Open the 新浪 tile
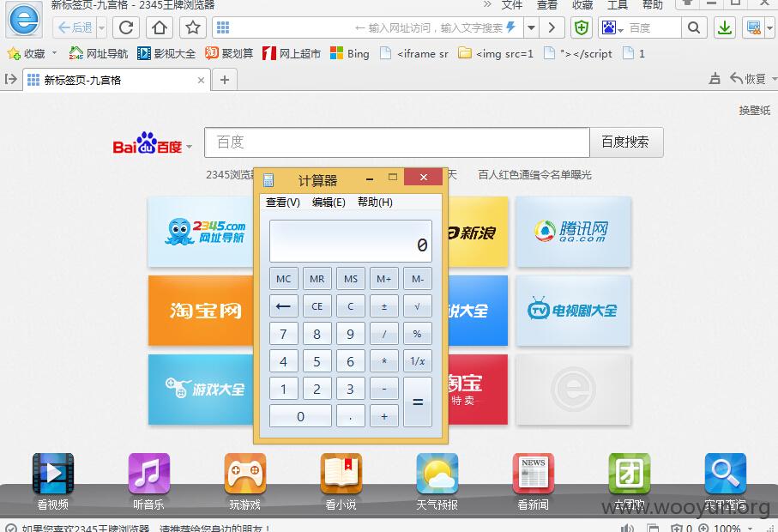 478,232
